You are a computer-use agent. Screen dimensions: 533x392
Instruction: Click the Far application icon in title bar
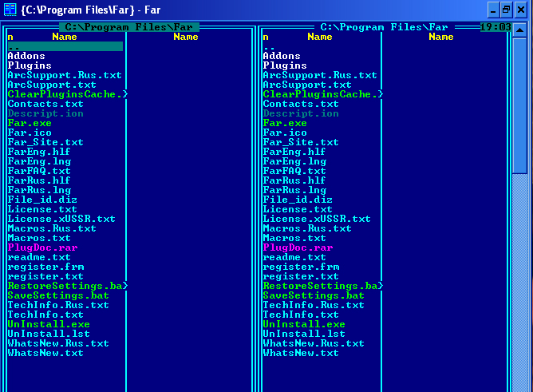click(x=10, y=10)
